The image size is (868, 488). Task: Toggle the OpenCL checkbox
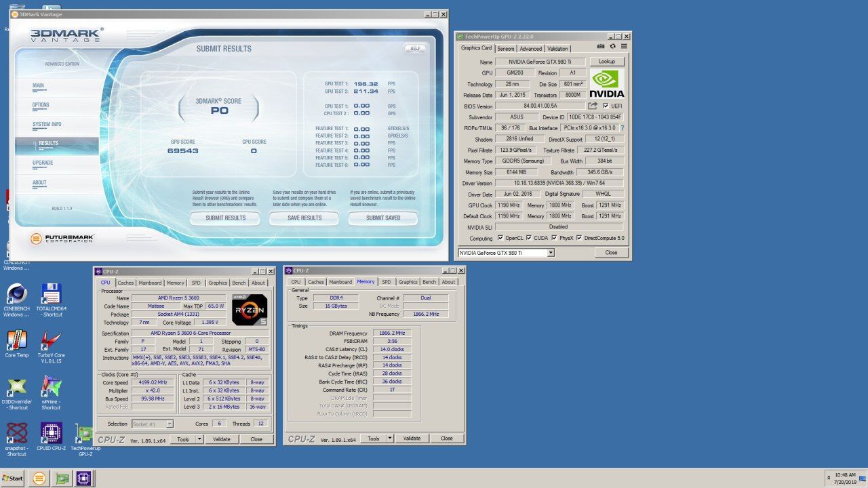point(500,238)
